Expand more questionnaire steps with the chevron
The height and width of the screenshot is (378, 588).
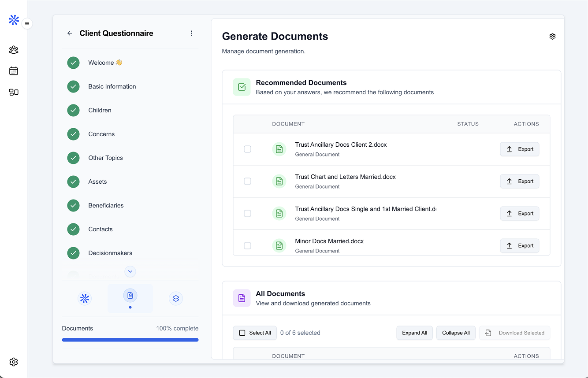pos(130,271)
